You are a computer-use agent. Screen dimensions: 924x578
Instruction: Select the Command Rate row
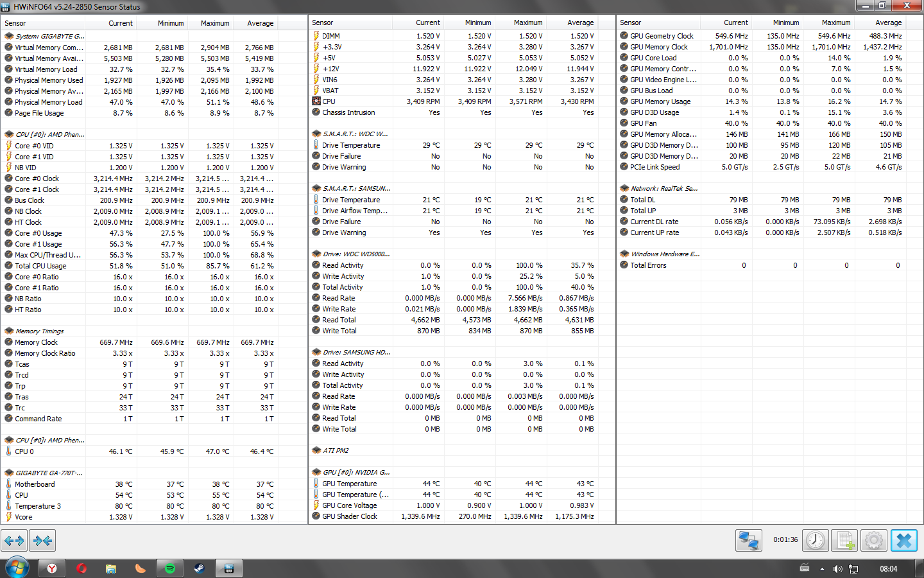click(x=154, y=419)
